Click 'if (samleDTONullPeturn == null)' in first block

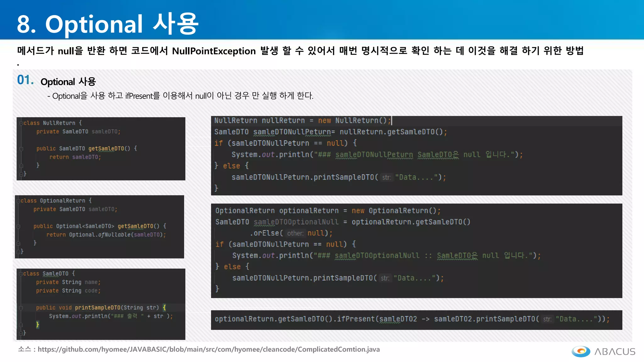click(286, 143)
